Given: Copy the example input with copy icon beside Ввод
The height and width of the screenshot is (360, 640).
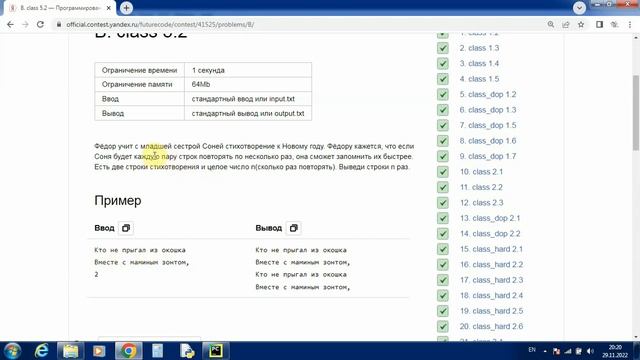Looking at the screenshot, I should coord(126,228).
